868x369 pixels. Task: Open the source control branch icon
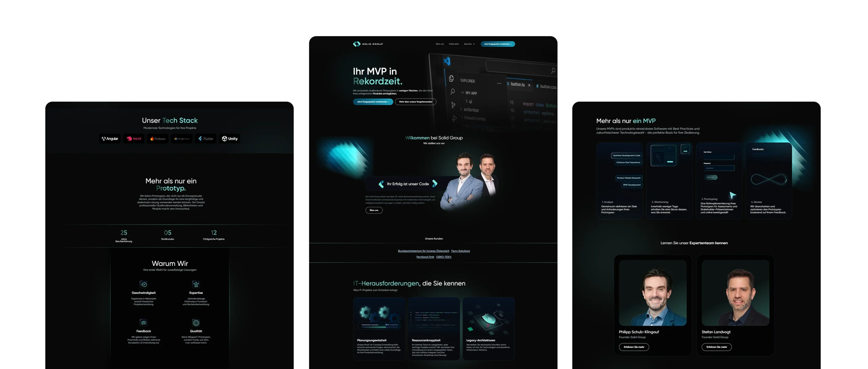(x=453, y=105)
